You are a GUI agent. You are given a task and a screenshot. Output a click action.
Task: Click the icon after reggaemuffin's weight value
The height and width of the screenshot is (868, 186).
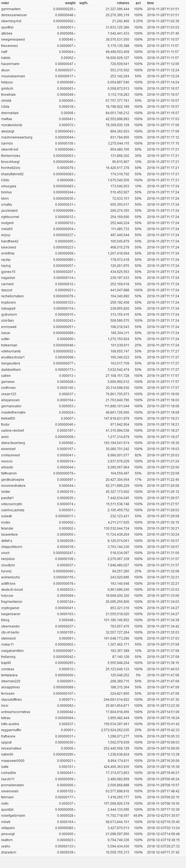pyautogui.click(x=74, y=730)
